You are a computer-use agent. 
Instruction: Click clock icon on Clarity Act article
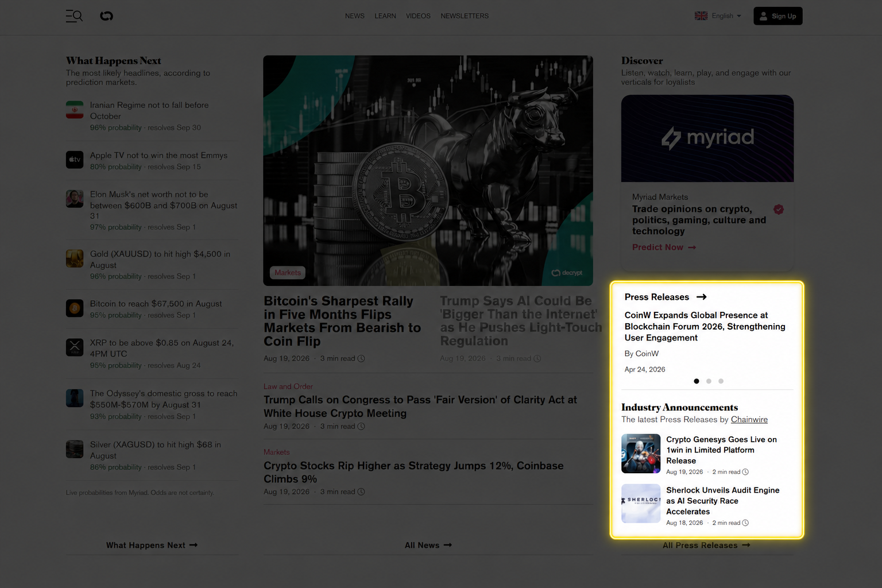point(361,426)
